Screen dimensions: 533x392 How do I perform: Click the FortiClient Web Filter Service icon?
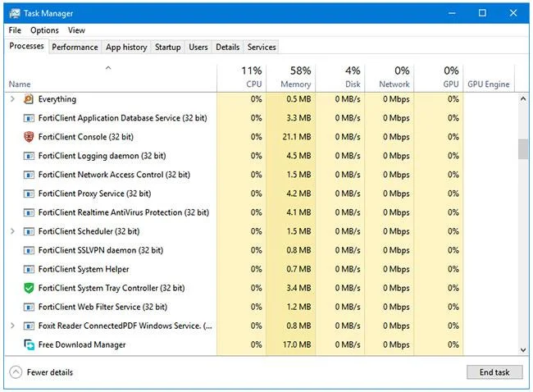pos(29,307)
